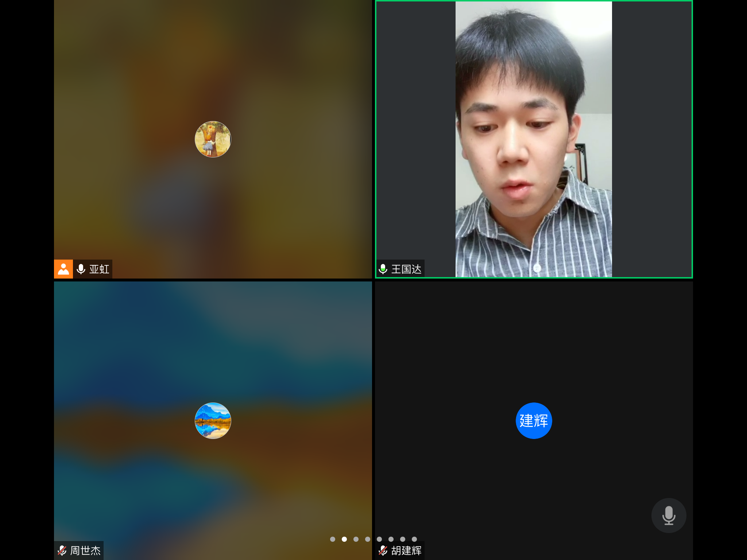747x560 pixels.
Task: Select the highlighted second page dot
Action: [344, 539]
